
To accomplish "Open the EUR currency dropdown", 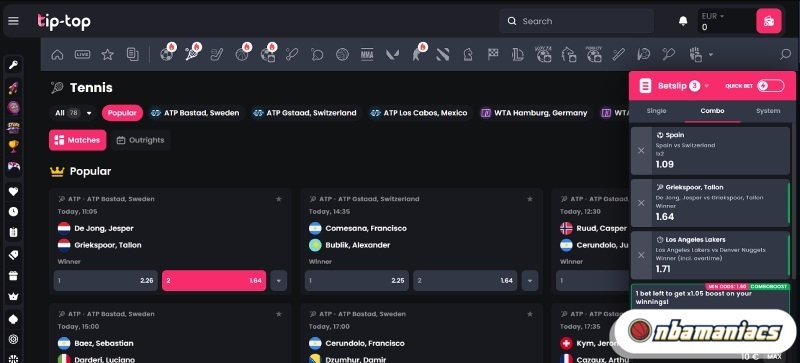I will coord(713,16).
